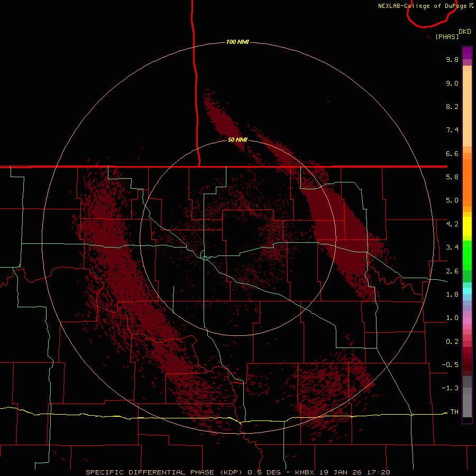Viewport: 476px width, 476px height.
Task: Click the 9.0 legend value
Action: 452,83
